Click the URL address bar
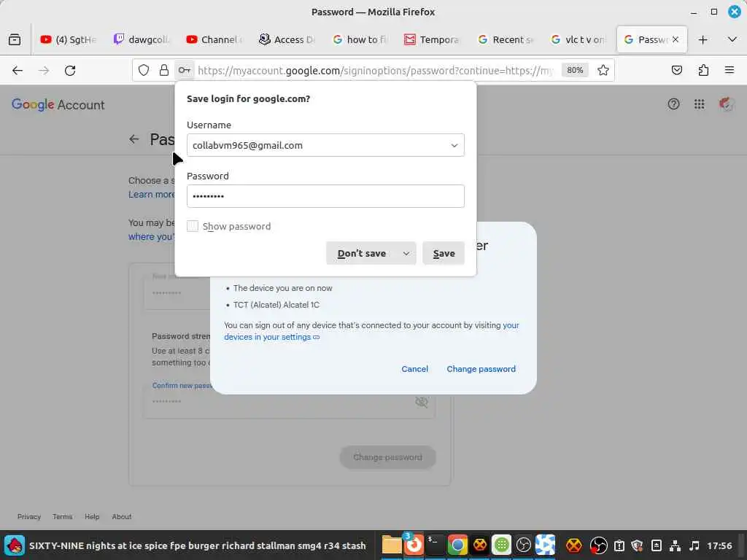Viewport: 747px width, 560px height. [376, 71]
